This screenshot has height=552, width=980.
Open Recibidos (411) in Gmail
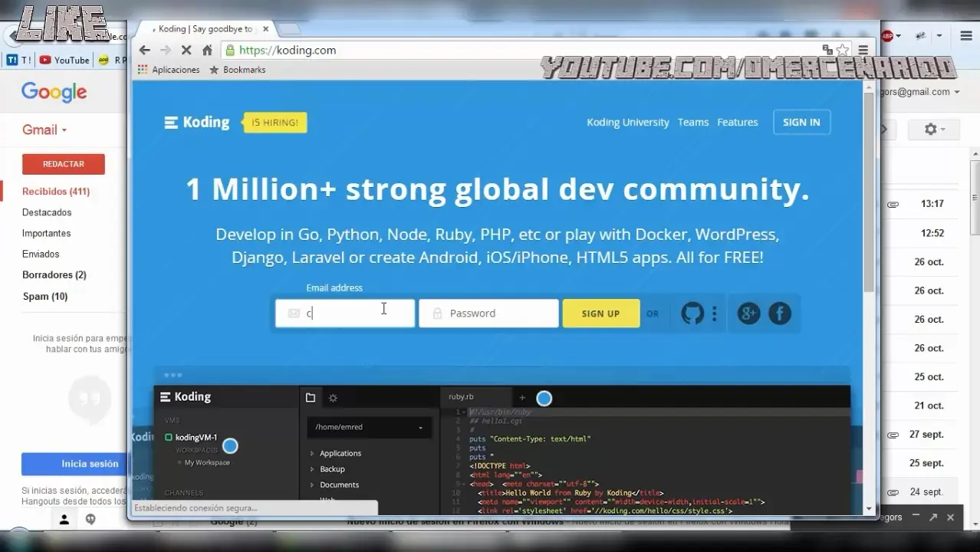[56, 192]
